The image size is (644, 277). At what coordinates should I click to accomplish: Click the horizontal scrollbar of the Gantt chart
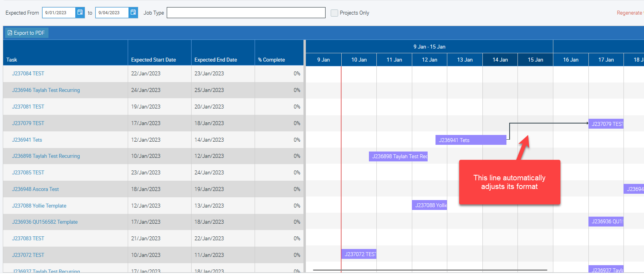coord(430,270)
